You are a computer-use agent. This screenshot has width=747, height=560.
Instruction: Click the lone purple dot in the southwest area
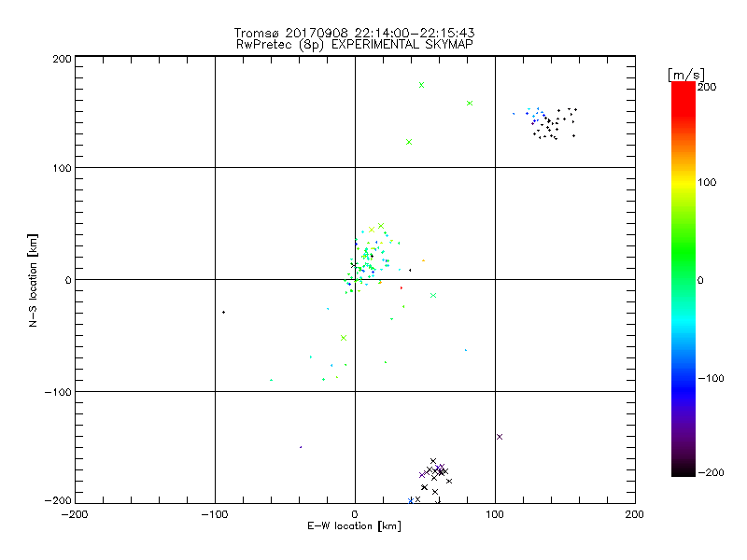(301, 447)
